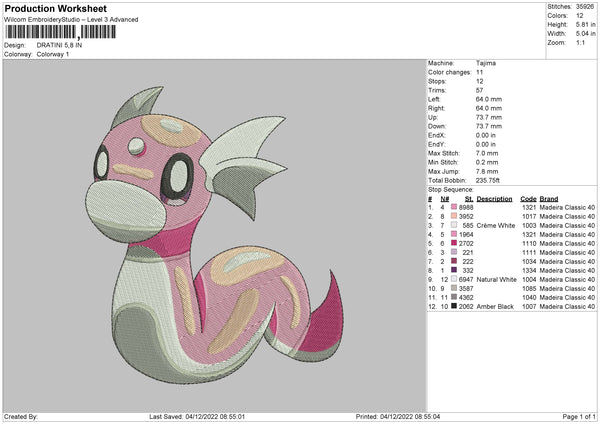Click the 'Page 1 of 1' footer text
The height and width of the screenshot is (424, 600).
pos(579,416)
